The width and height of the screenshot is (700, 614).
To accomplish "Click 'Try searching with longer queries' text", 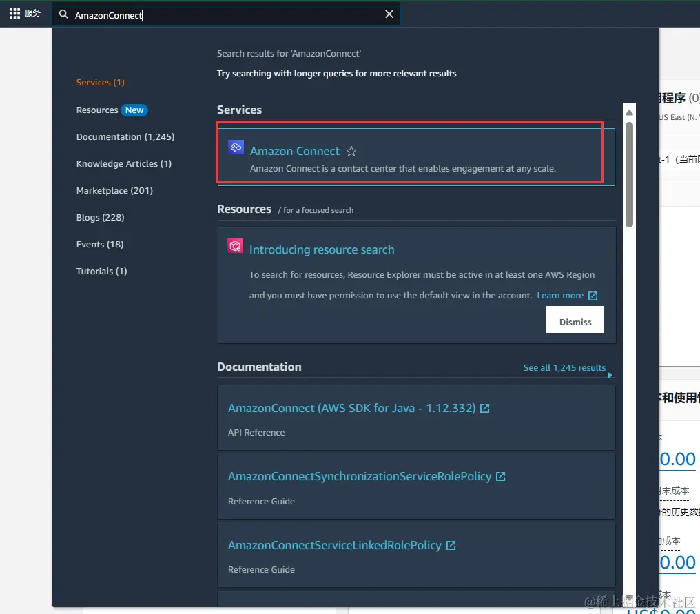I will click(x=337, y=73).
